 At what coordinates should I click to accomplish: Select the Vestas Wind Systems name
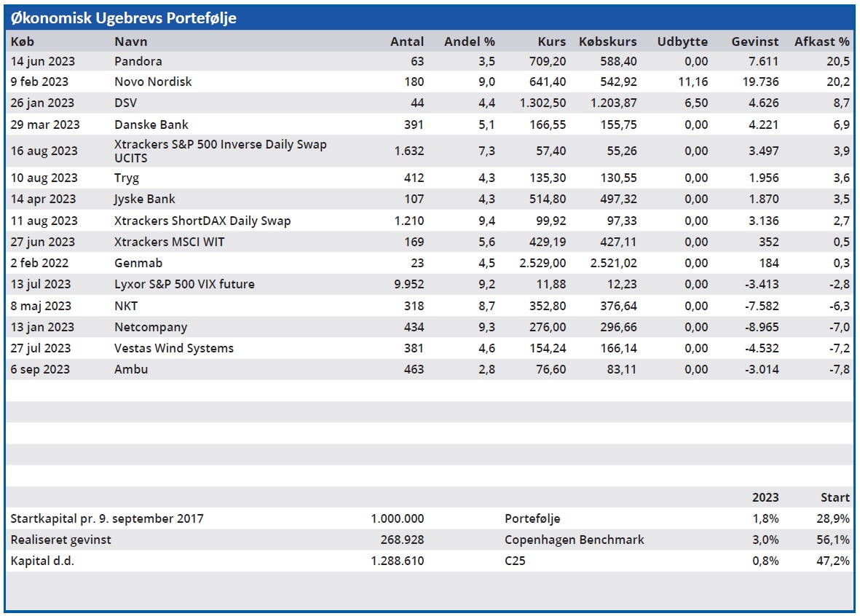(x=174, y=348)
